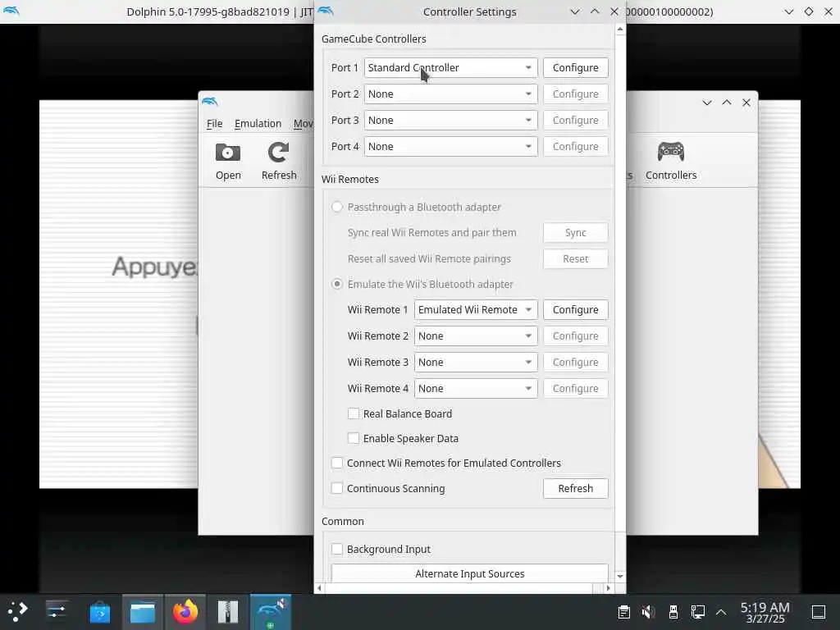Click the Dolphin logo in Controller Settings title bar
The height and width of the screenshot is (630, 840).
coord(326,11)
